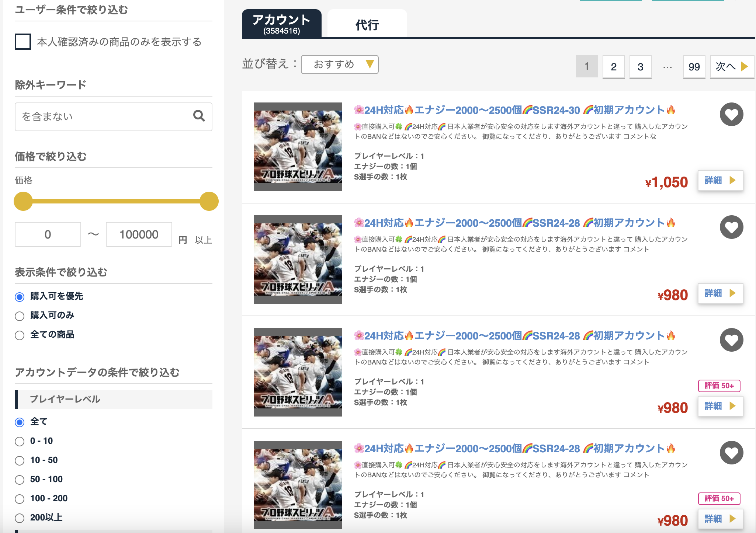Select player level 全て radio
The width and height of the screenshot is (756, 533).
[20, 422]
